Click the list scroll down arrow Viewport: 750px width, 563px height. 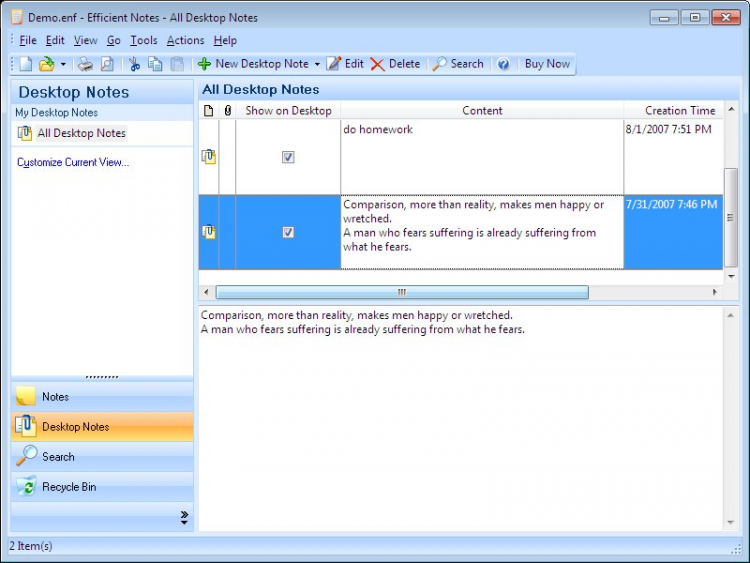point(731,276)
